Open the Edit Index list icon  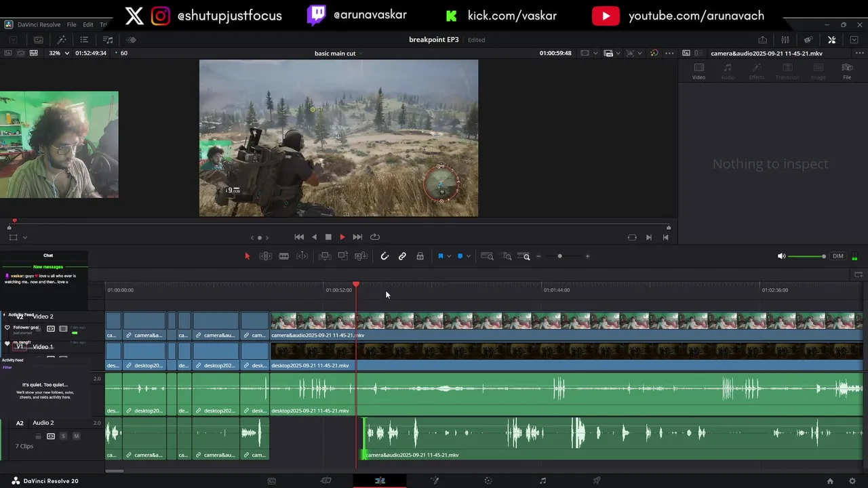(x=84, y=40)
